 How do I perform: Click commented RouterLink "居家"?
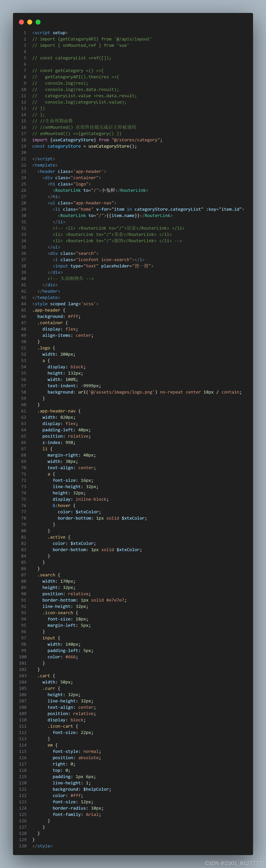(x=119, y=228)
